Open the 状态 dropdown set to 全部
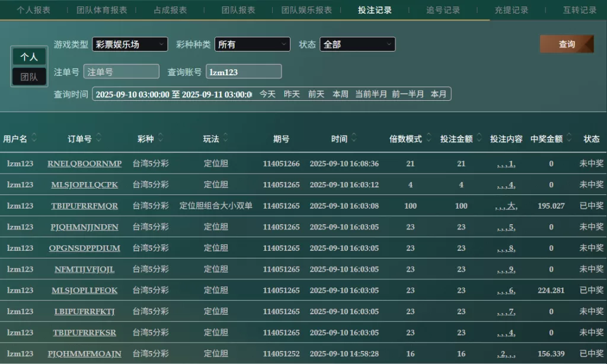This screenshot has height=364, width=607. 357,44
